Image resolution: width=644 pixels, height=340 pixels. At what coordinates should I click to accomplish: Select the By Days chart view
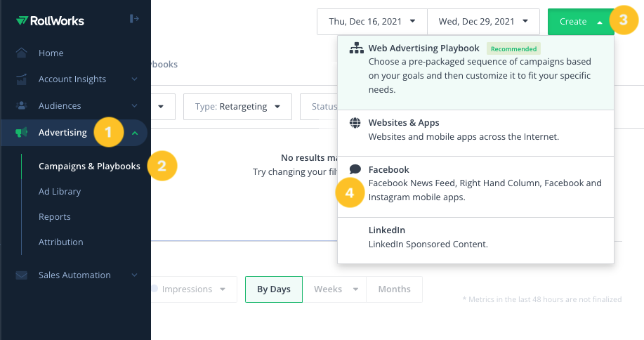pyautogui.click(x=274, y=289)
